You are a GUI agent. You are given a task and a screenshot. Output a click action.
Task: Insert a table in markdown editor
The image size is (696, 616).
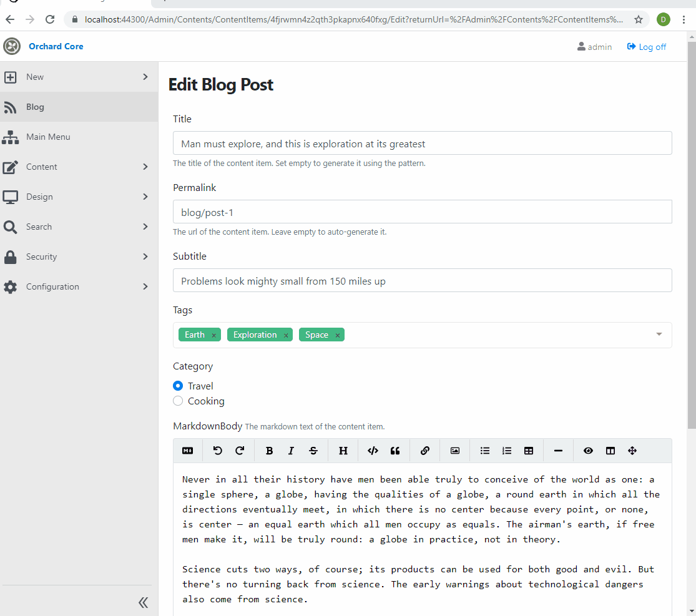click(529, 451)
